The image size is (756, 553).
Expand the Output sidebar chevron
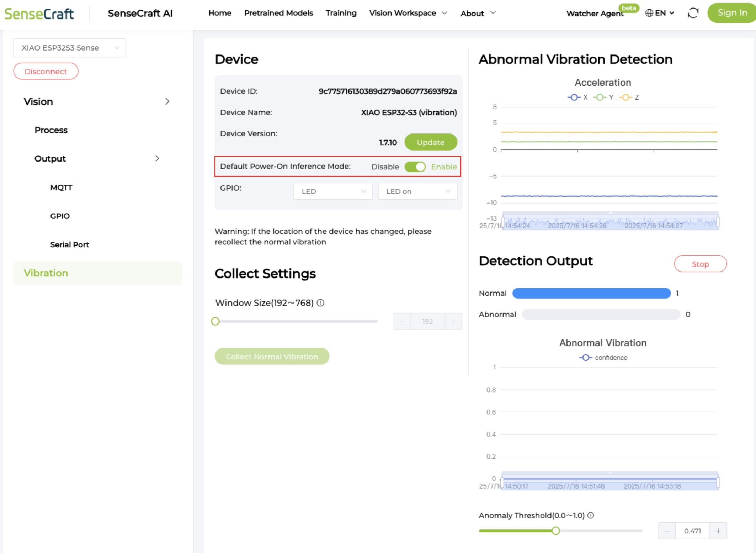[x=157, y=159]
